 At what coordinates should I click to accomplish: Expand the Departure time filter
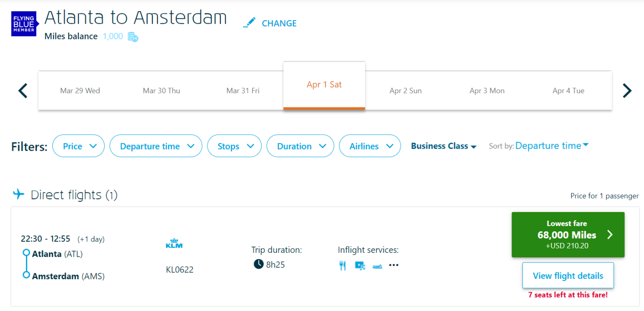156,146
